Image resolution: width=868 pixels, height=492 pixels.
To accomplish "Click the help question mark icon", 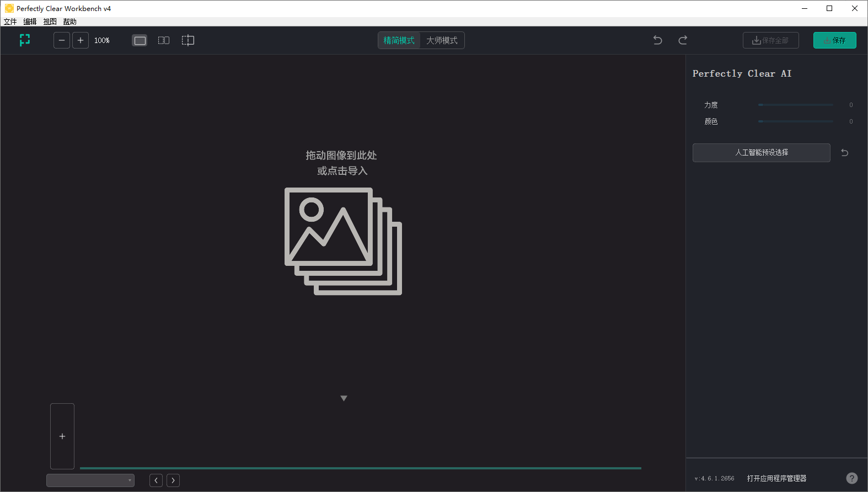I will tap(851, 478).
